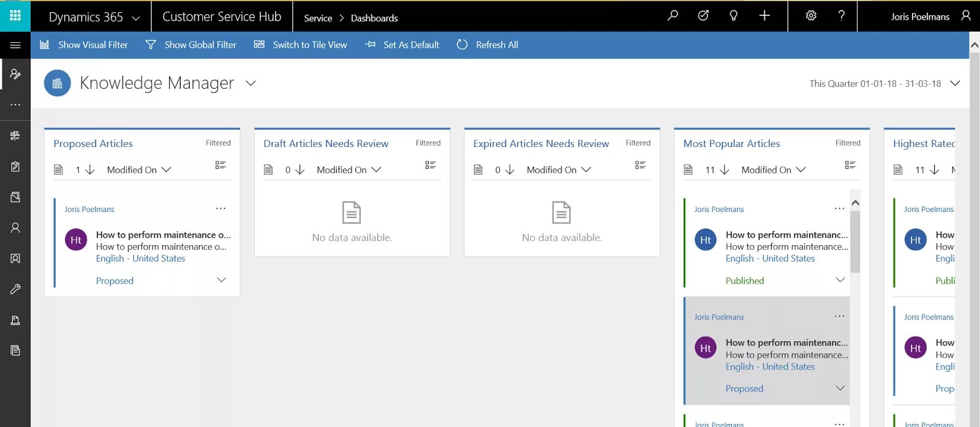Open Knowledge Manager dashboard selector chevron
The width and height of the screenshot is (980, 427).
click(x=251, y=83)
